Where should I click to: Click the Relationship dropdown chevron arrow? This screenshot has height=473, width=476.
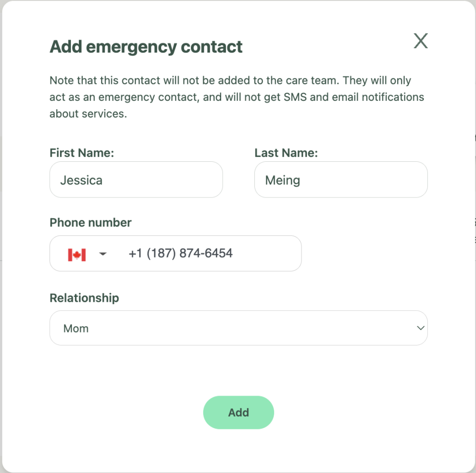pos(420,328)
